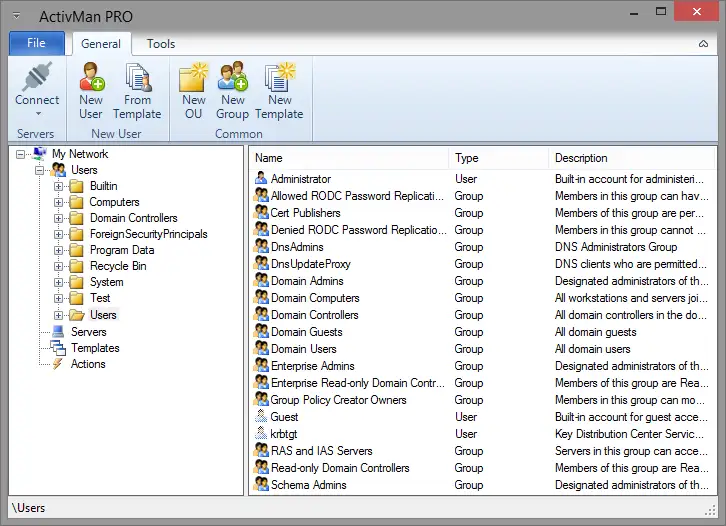Viewport: 726px width, 526px height.
Task: Click the resize grip in status bar
Action: (710, 511)
